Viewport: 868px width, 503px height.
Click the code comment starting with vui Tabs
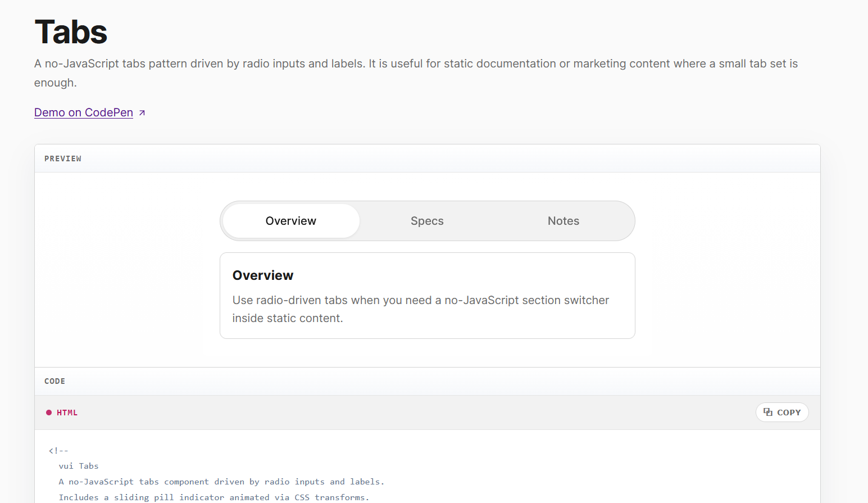coord(78,465)
